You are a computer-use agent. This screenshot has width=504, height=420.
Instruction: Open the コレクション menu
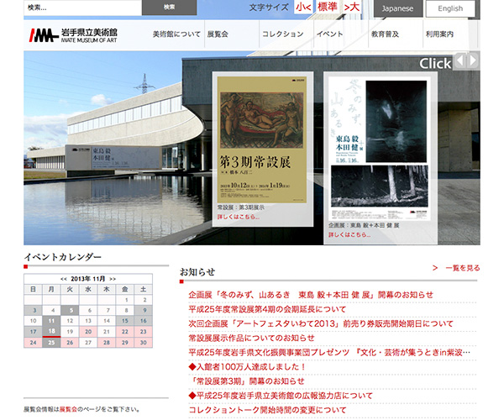(x=282, y=34)
